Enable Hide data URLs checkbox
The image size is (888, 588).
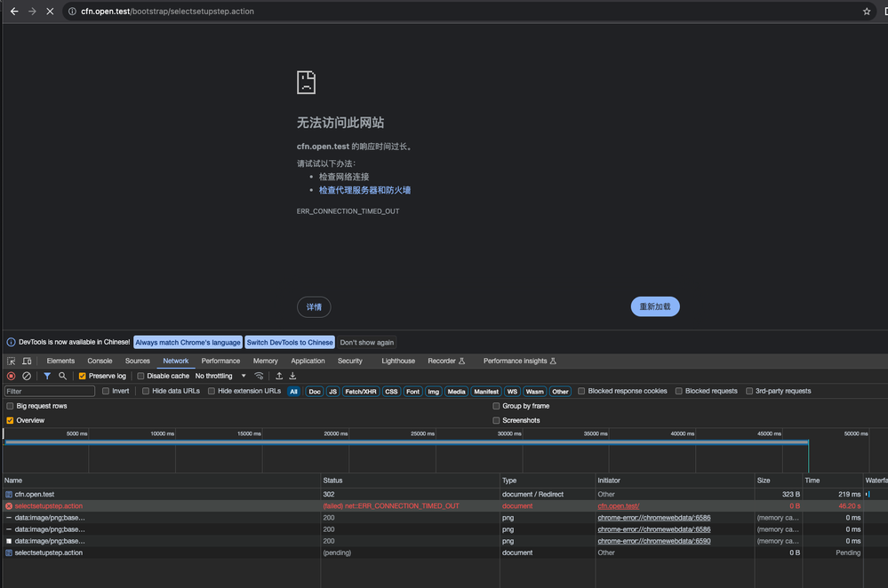point(146,391)
